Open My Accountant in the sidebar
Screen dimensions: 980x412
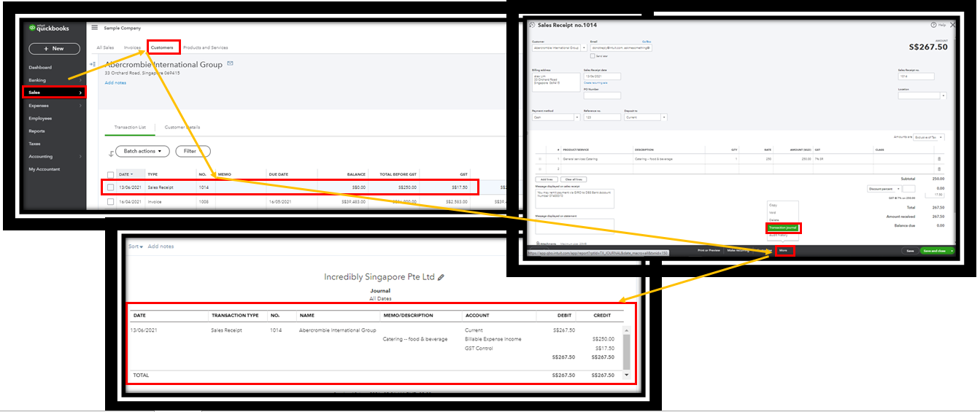(x=45, y=169)
